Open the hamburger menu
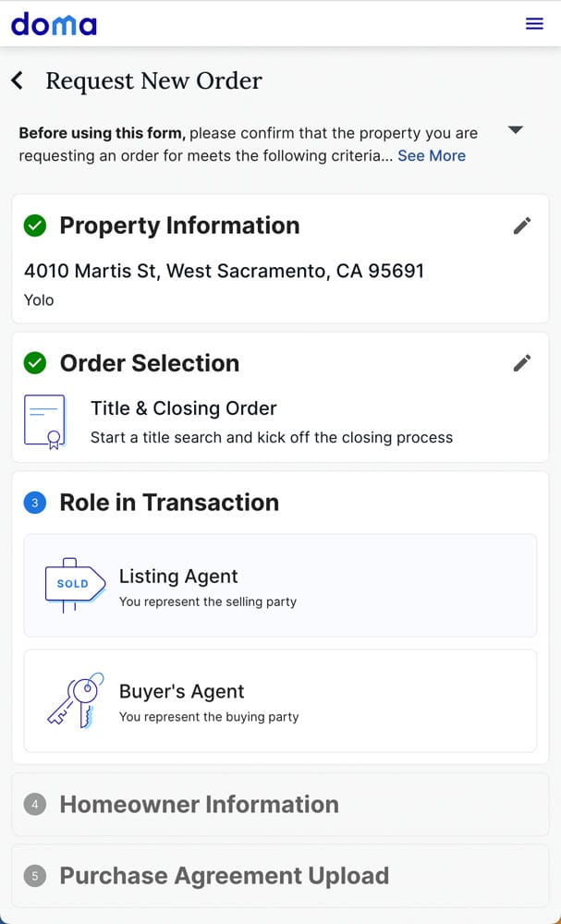The height and width of the screenshot is (924, 561). click(x=534, y=24)
